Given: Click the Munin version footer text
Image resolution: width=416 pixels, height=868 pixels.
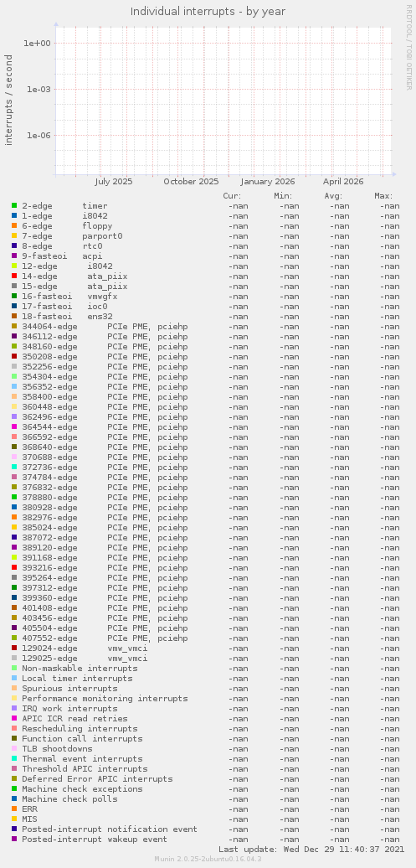Looking at the screenshot, I should [208, 859].
